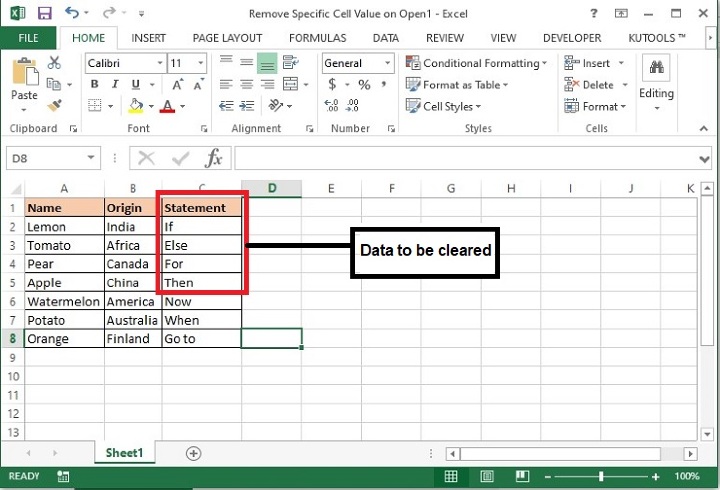Open the font size 11 dropdown
The height and width of the screenshot is (490, 720).
pyautogui.click(x=201, y=63)
